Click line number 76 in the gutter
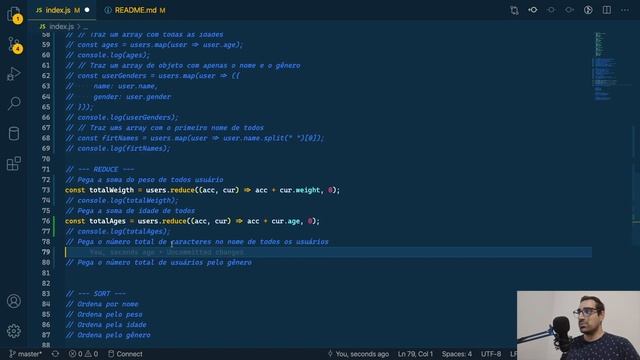Image resolution: width=640 pixels, height=360 pixels. pyautogui.click(x=46, y=221)
